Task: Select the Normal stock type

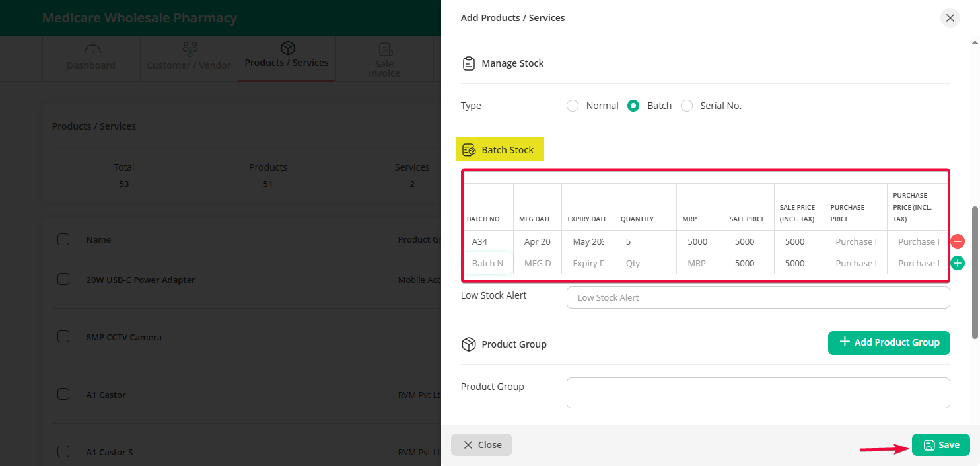Action: point(573,106)
